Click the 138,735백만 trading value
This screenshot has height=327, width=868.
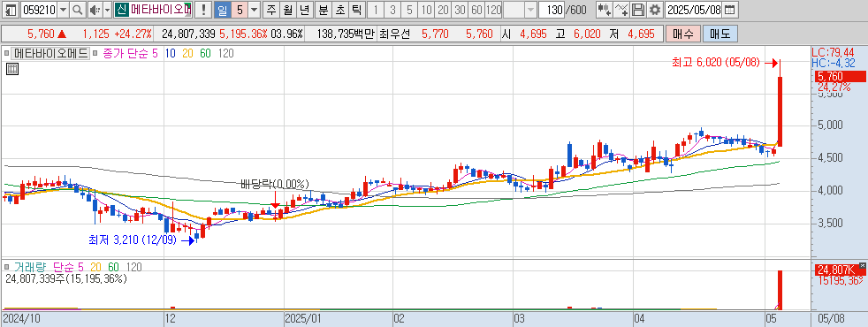pos(346,34)
